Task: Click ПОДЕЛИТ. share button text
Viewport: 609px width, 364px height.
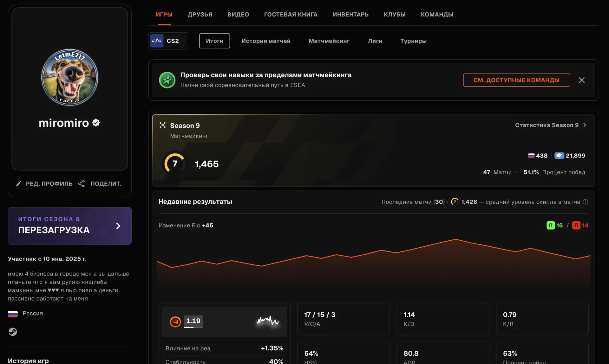Action: [106, 184]
